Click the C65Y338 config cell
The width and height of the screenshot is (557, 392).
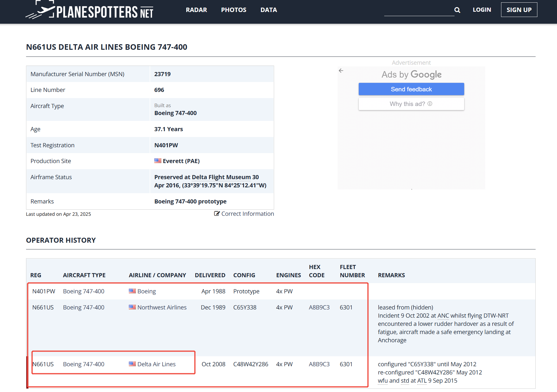245,307
